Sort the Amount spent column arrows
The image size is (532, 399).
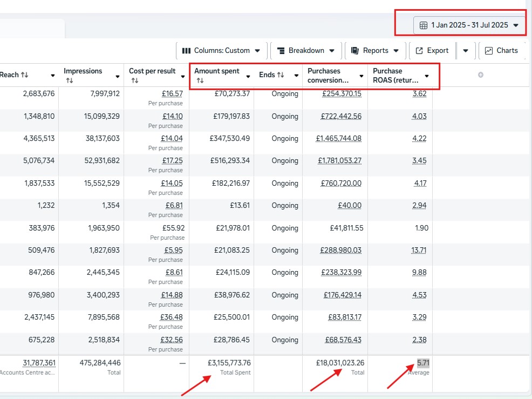click(x=200, y=80)
